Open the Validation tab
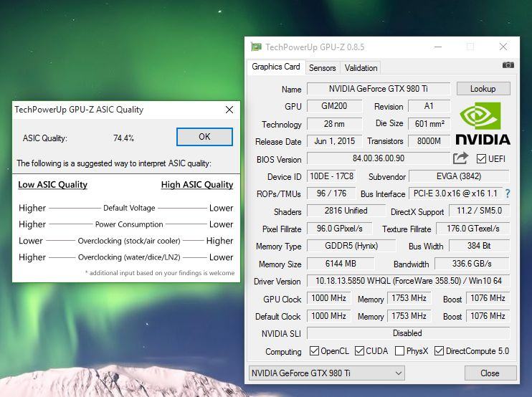 tap(361, 68)
